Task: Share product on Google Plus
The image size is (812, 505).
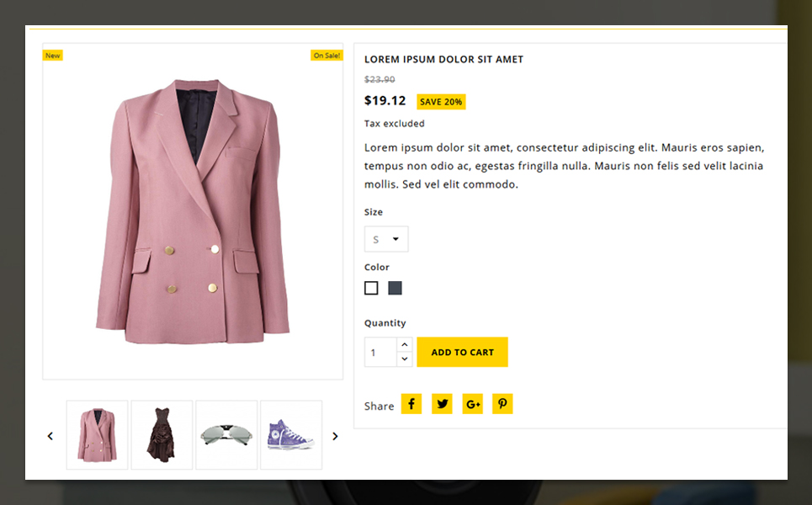Action: 472,404
